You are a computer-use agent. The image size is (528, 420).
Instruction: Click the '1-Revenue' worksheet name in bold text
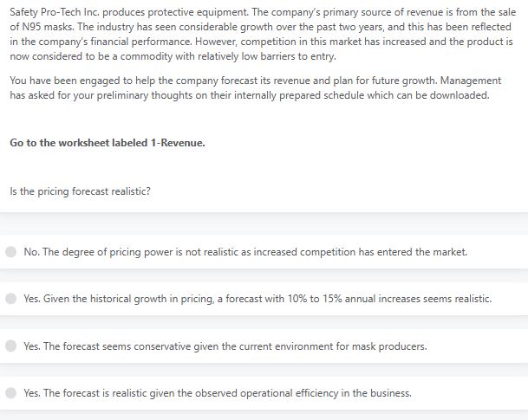coord(178,143)
